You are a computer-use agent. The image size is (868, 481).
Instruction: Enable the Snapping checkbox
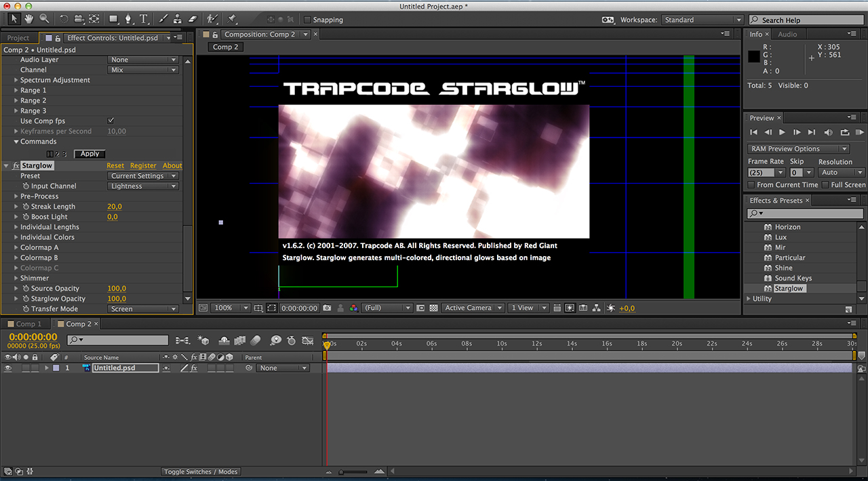(x=307, y=20)
